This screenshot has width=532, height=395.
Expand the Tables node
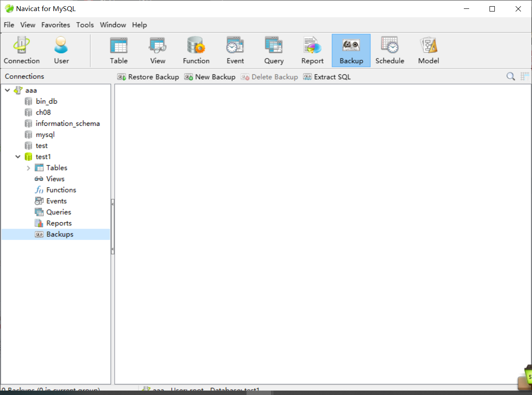tap(28, 168)
